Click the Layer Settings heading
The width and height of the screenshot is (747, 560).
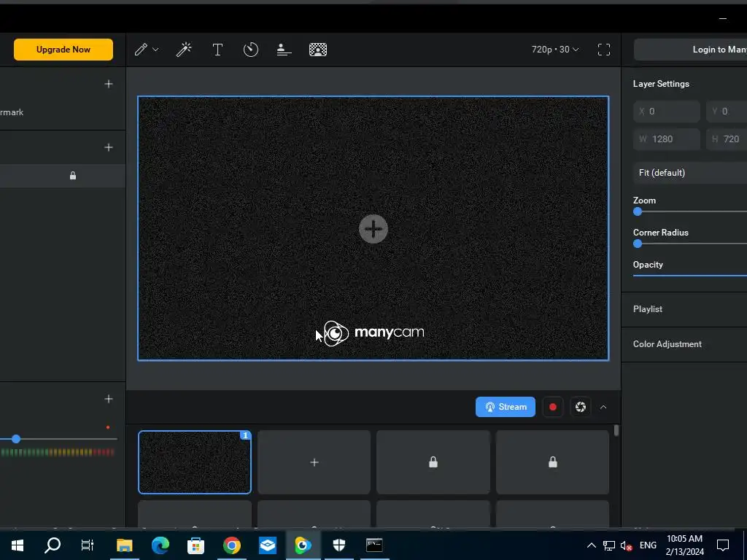tap(661, 84)
